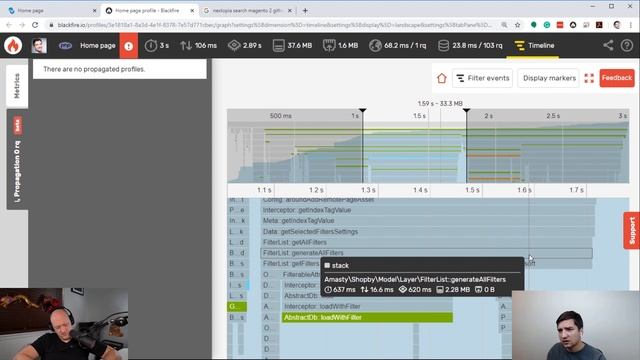Select the SQL 23.8 ms / 103 rq metric
This screenshot has height=360, width=640.
pos(470,45)
